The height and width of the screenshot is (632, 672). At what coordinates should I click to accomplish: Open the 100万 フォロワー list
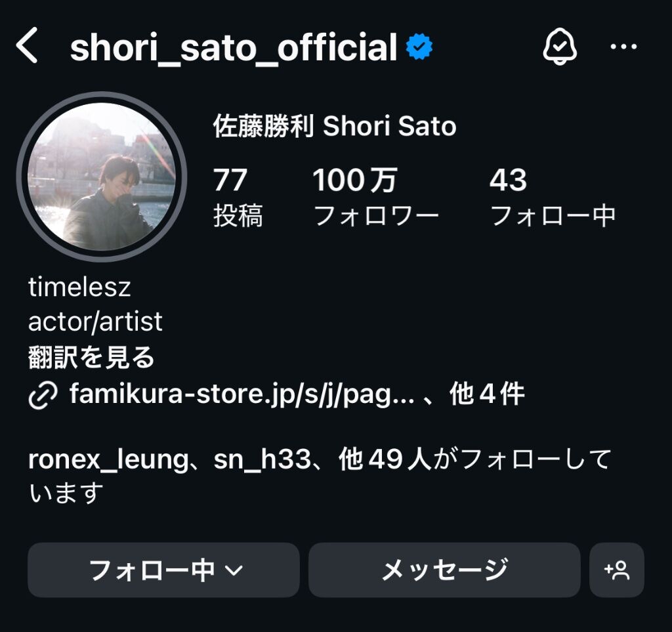[376, 197]
